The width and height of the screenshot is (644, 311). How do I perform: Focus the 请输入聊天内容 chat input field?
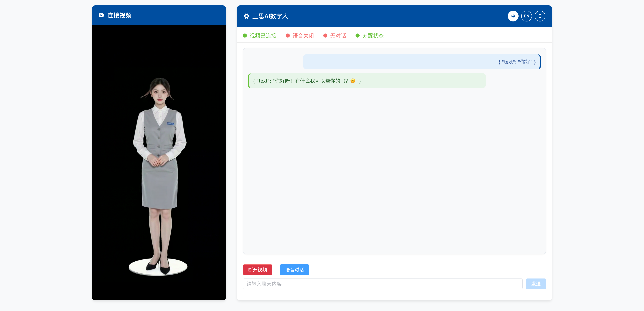[382, 284]
